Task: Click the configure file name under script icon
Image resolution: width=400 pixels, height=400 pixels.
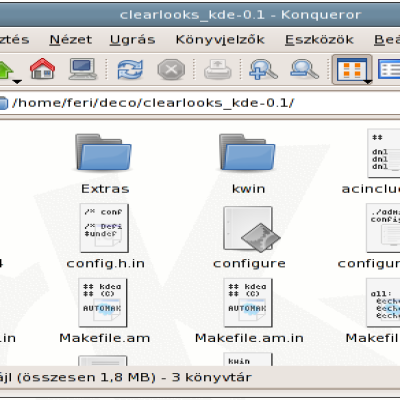Action: pos(249,264)
